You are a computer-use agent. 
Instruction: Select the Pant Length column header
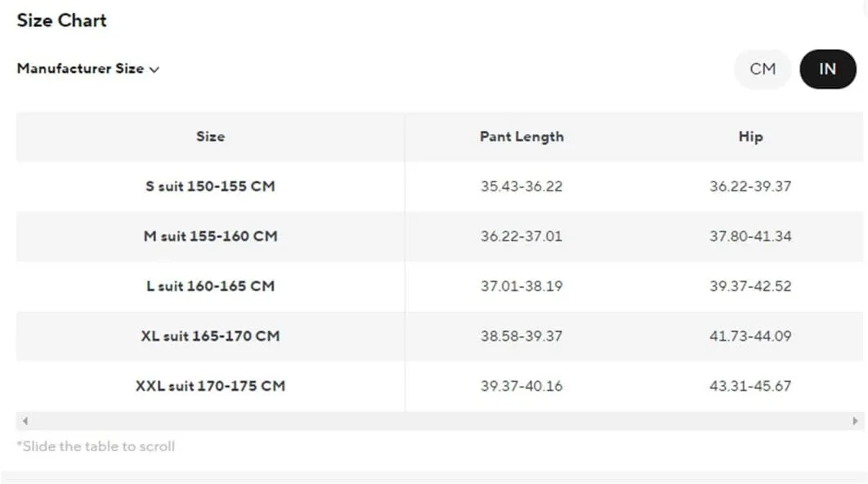(x=521, y=137)
